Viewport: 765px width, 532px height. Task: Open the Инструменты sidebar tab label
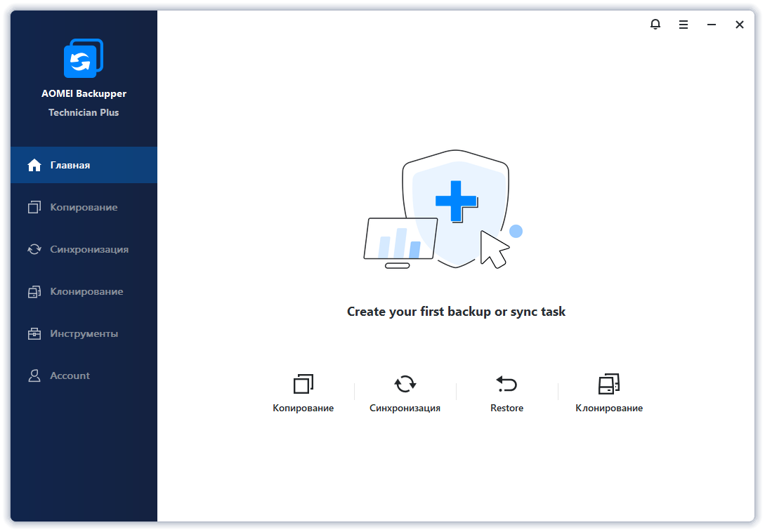pyautogui.click(x=84, y=333)
